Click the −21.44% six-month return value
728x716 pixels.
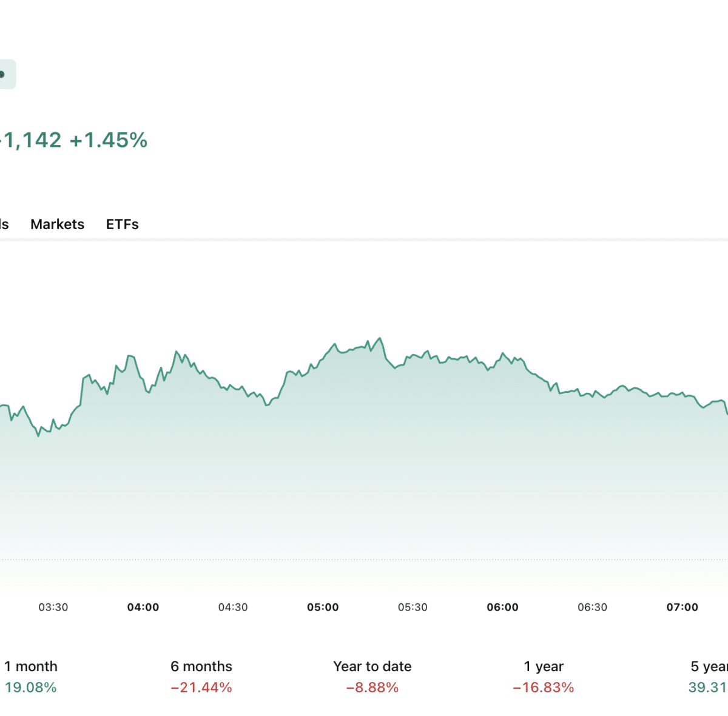(201, 688)
